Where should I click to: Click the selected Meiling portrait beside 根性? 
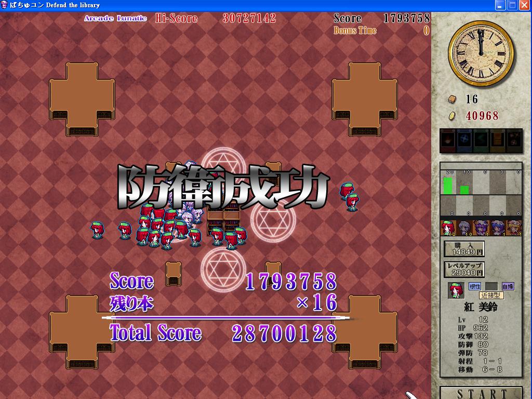[x=456, y=290]
